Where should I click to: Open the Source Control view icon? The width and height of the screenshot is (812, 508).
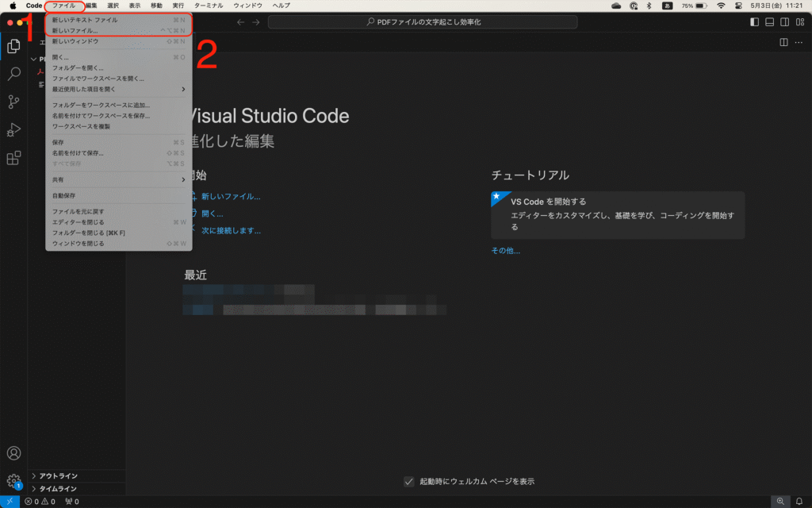pyautogui.click(x=14, y=102)
